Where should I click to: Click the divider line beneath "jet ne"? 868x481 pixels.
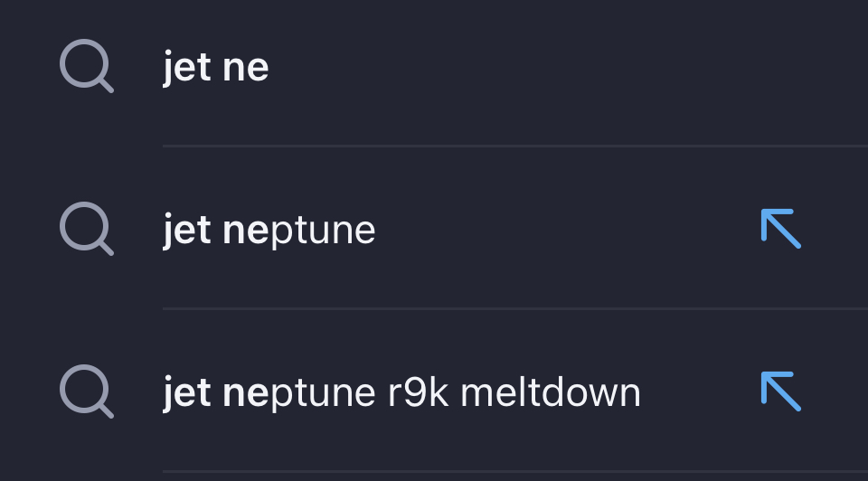point(515,146)
